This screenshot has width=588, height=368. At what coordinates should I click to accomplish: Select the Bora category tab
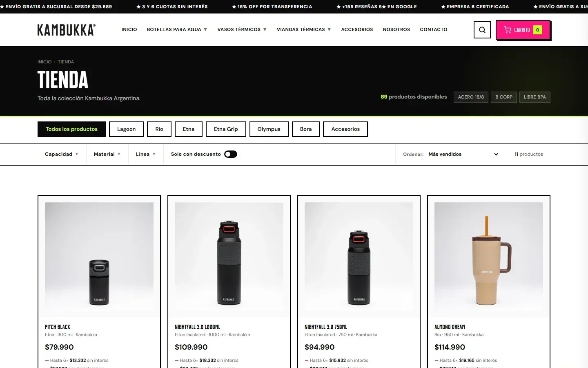pyautogui.click(x=306, y=129)
